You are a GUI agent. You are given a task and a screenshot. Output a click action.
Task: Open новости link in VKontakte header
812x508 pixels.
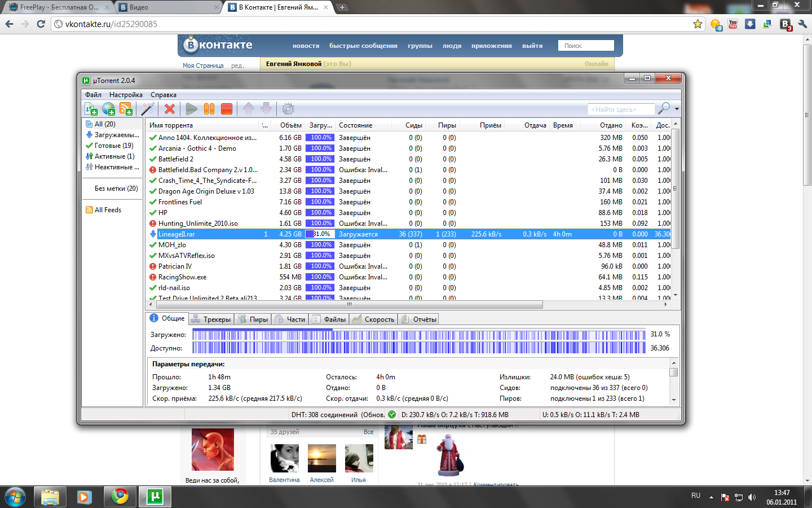306,46
